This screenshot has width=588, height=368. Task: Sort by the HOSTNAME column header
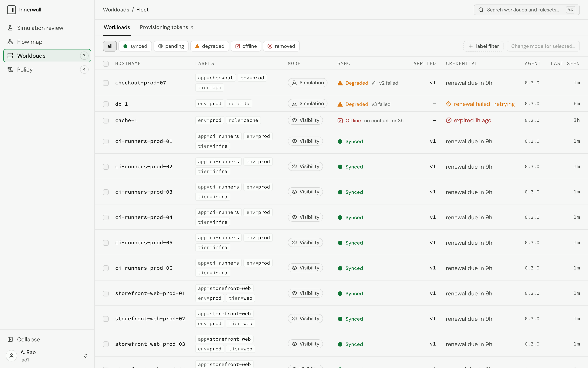point(128,64)
